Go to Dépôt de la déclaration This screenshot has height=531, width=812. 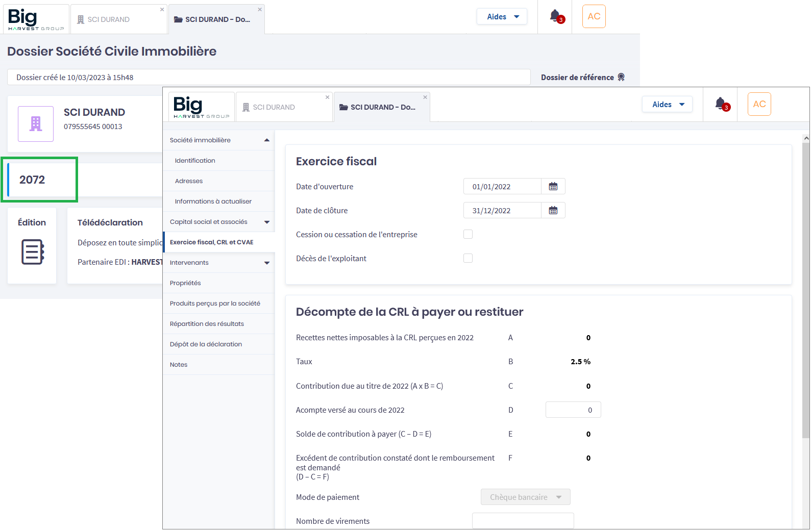point(219,344)
